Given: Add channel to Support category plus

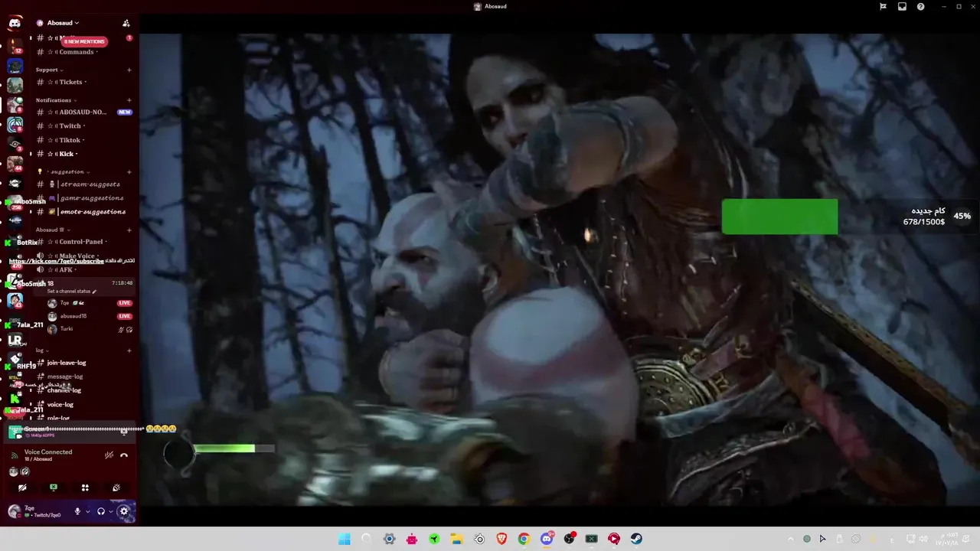Looking at the screenshot, I should tap(129, 70).
